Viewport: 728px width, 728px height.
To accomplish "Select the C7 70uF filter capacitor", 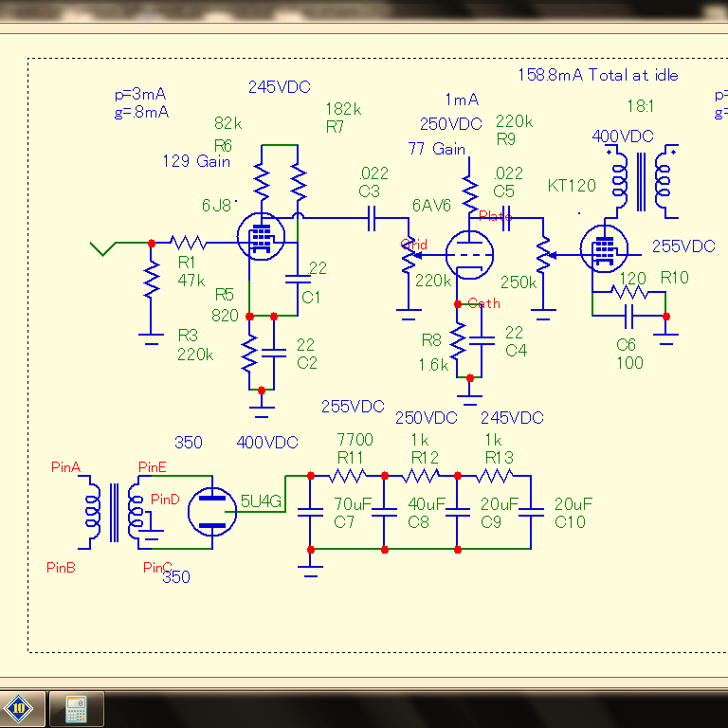I will point(310,512).
